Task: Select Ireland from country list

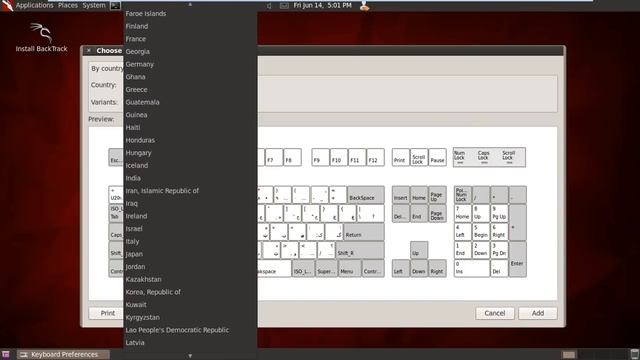Action: tap(190, 216)
